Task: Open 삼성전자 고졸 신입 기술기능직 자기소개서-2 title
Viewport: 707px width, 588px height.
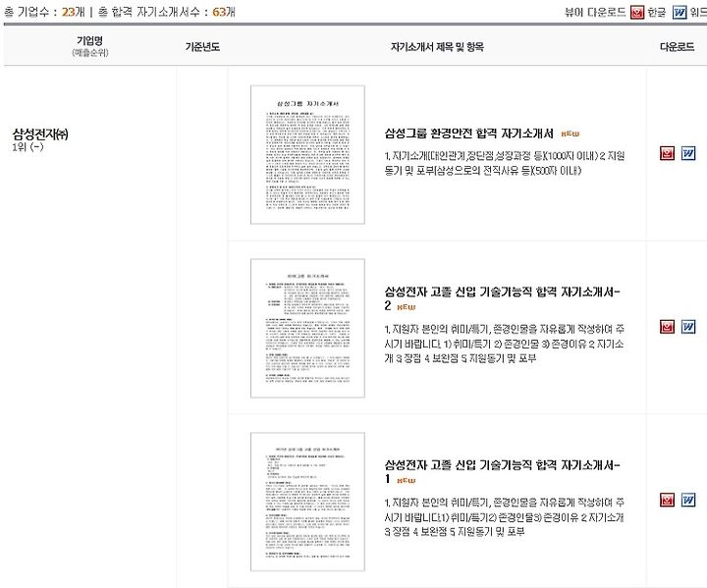Action: (503, 298)
